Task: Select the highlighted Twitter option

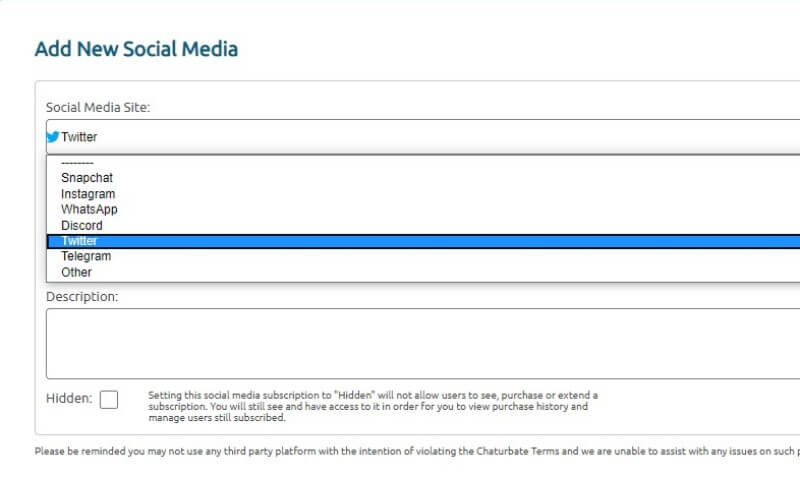Action: click(x=423, y=241)
